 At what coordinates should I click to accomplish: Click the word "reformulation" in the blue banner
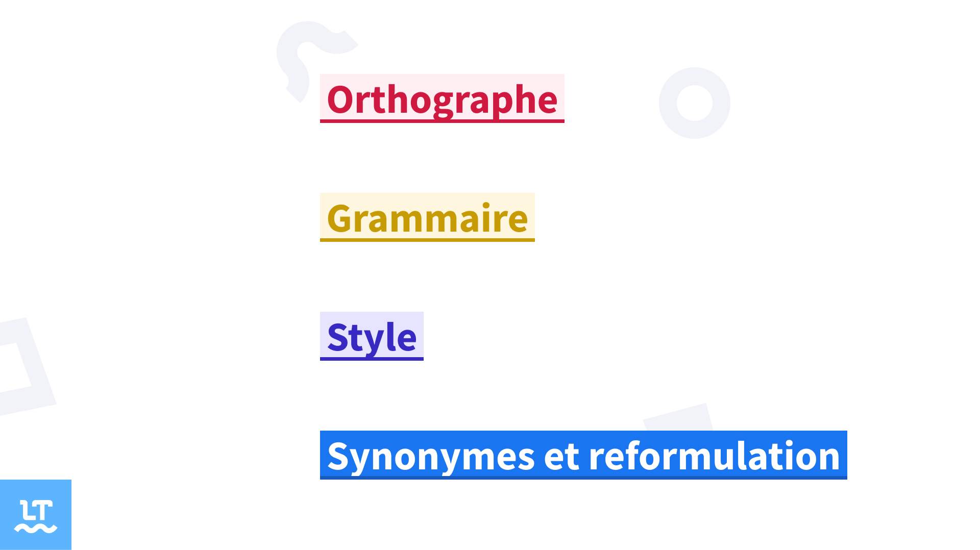tap(715, 455)
